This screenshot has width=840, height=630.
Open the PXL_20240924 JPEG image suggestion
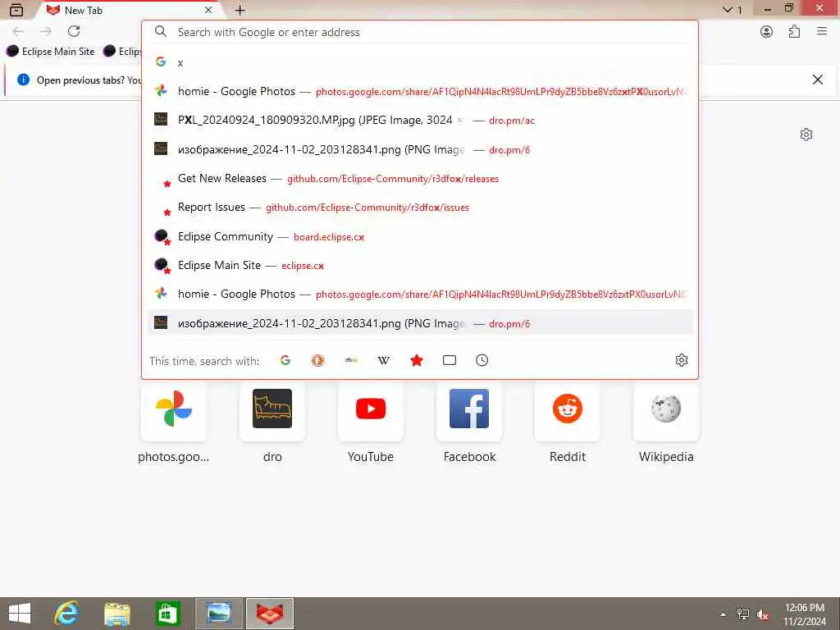pyautogui.click(x=420, y=121)
